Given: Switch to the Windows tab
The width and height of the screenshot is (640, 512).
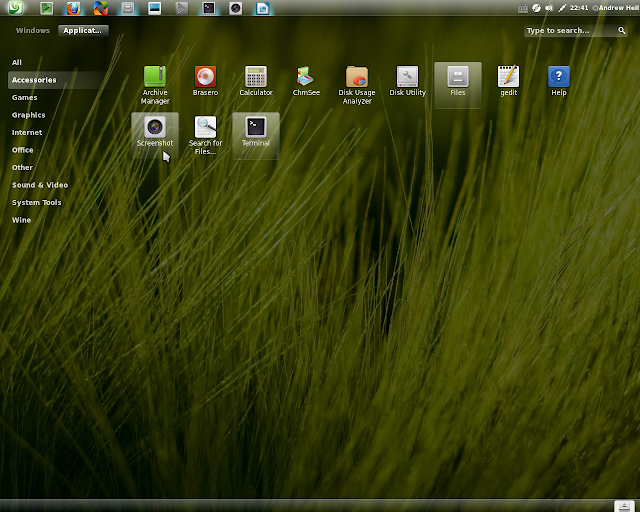Looking at the screenshot, I should (x=33, y=31).
